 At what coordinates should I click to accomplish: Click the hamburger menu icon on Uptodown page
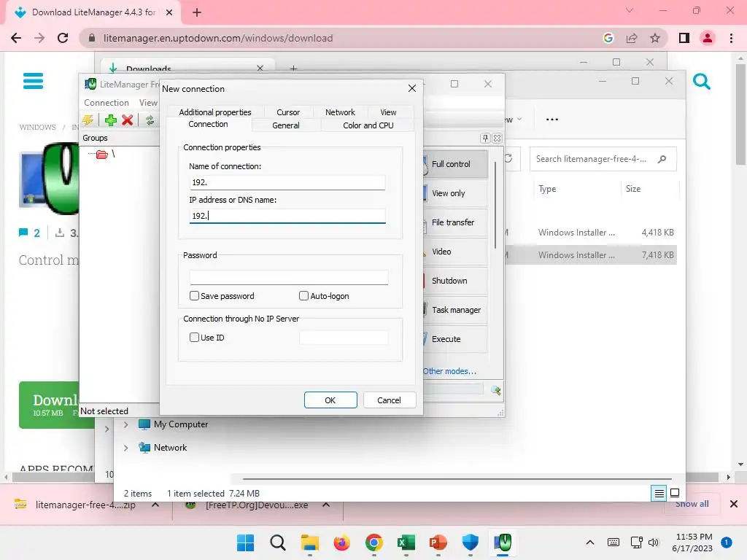tap(33, 81)
